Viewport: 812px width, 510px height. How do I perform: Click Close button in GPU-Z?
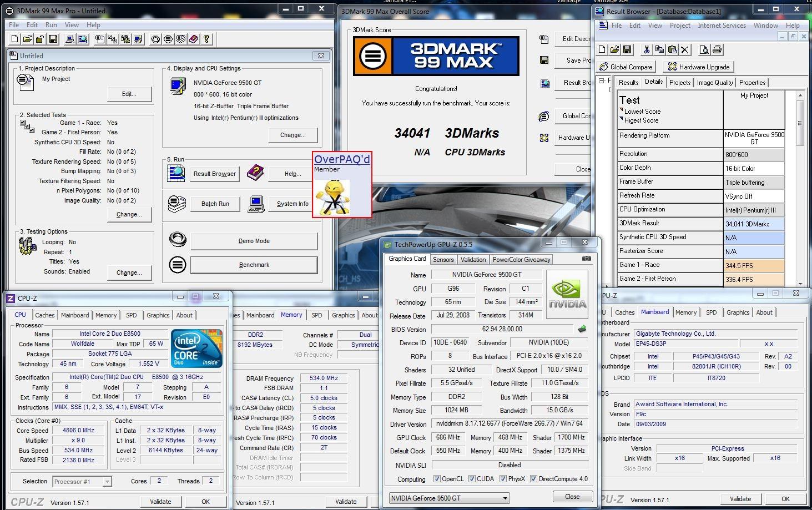(x=572, y=496)
